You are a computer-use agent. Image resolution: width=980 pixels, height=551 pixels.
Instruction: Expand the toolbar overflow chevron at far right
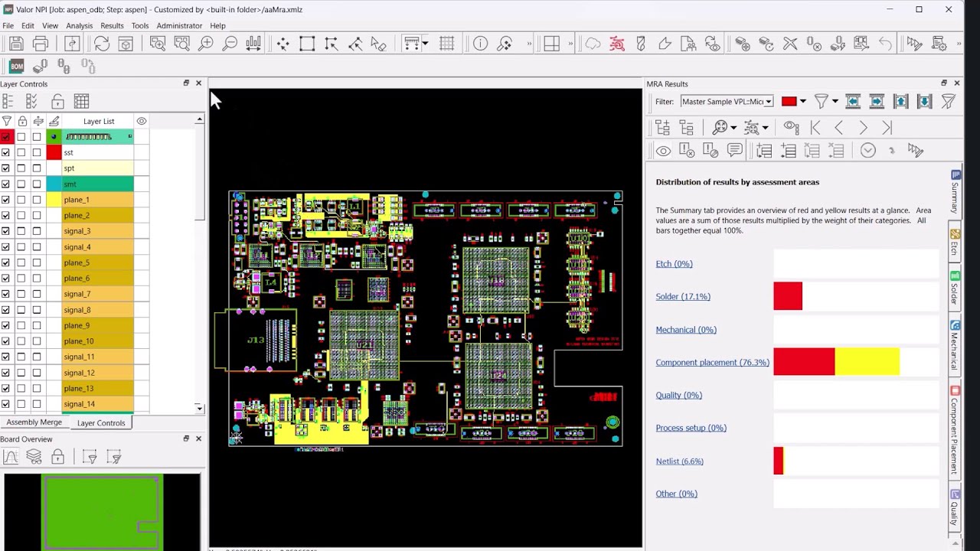pos(958,44)
